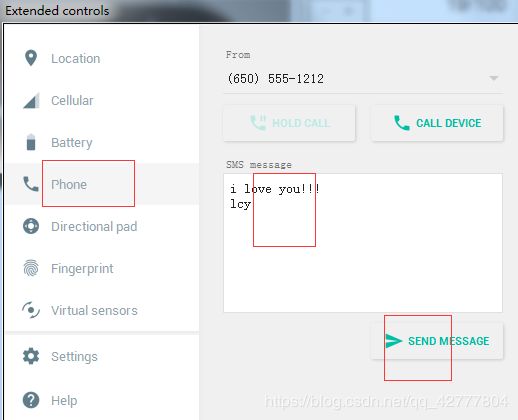This screenshot has height=420, width=518.
Task: Expand the From phone number dropdown arrow
Action: [x=494, y=78]
